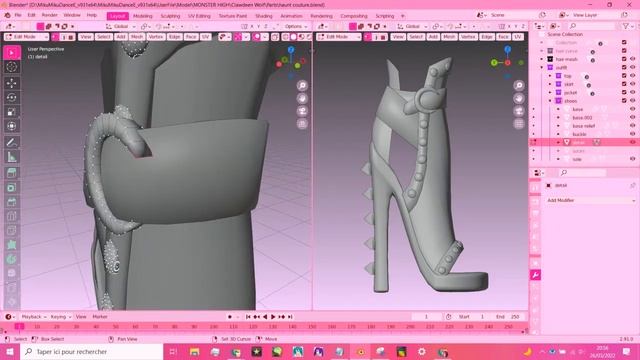Select the Move tool in left toolbar
Image resolution: width=640 pixels, height=360 pixels.
11,83
